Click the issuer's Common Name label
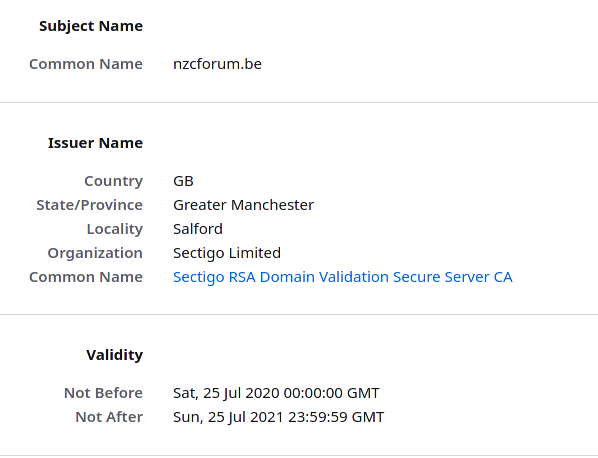 pos(86,277)
